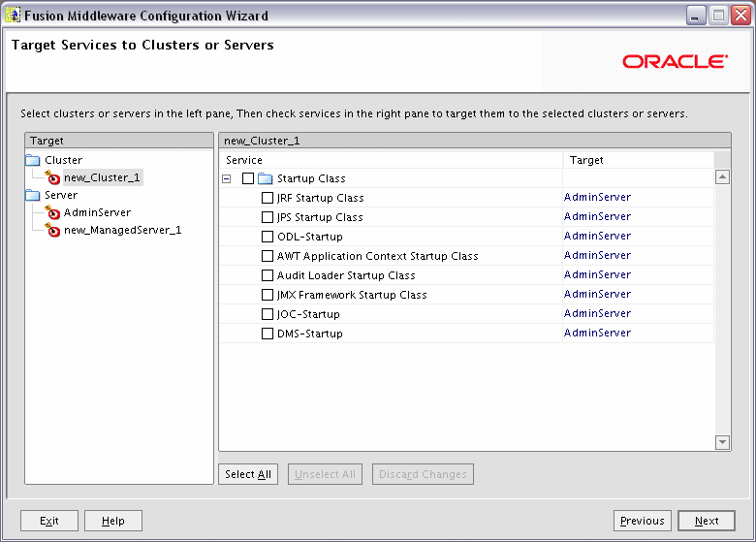Screen dimensions: 756x542
Task: Click the AdminServer target icon
Action: pos(52,212)
